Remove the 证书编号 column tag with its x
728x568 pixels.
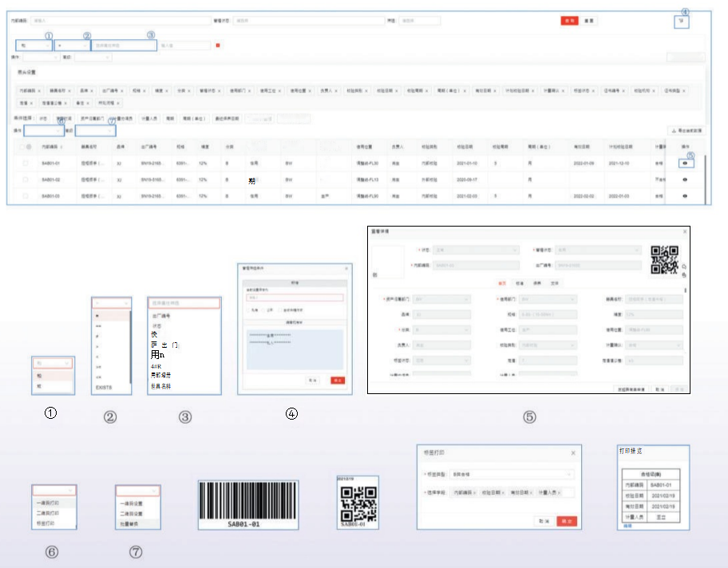click(x=623, y=90)
